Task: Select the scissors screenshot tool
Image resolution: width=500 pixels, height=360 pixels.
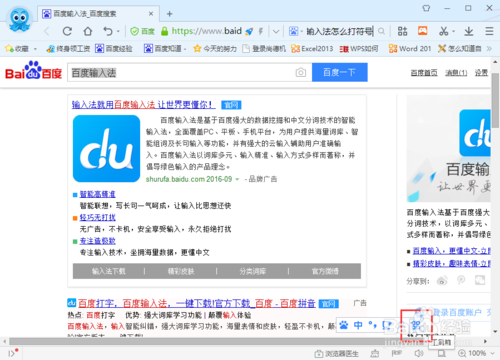Action: (443, 31)
